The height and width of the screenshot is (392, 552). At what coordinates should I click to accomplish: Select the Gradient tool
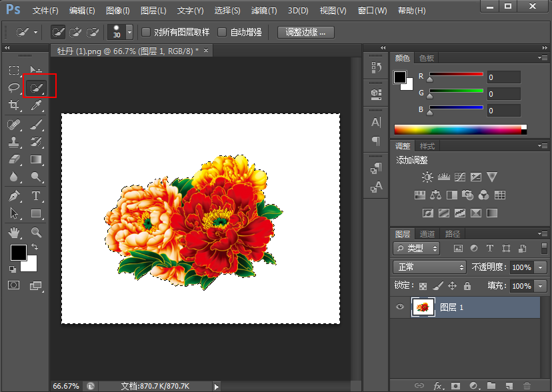(35, 159)
